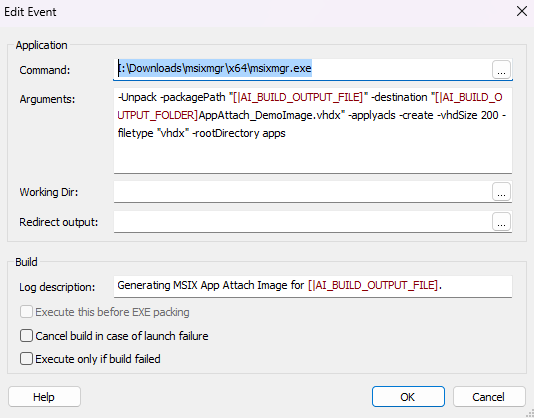Click the Working Dir: label
This screenshot has width=534, height=418.
pos(49,192)
